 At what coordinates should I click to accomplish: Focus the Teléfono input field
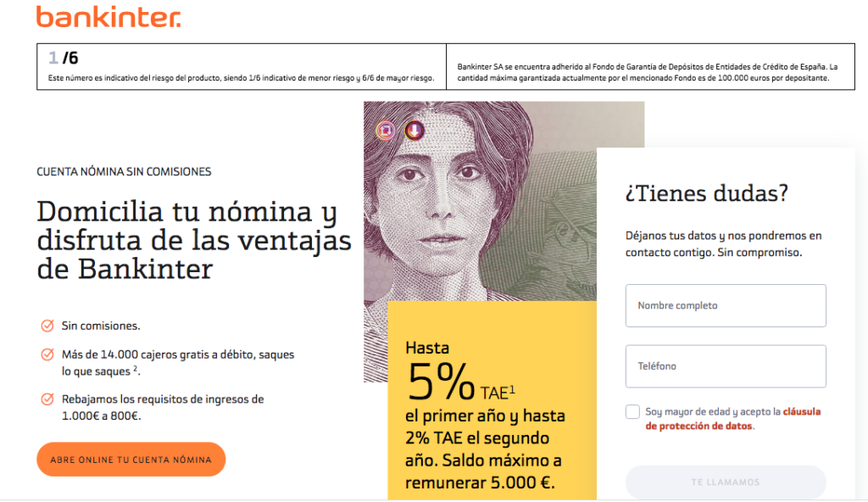point(726,366)
